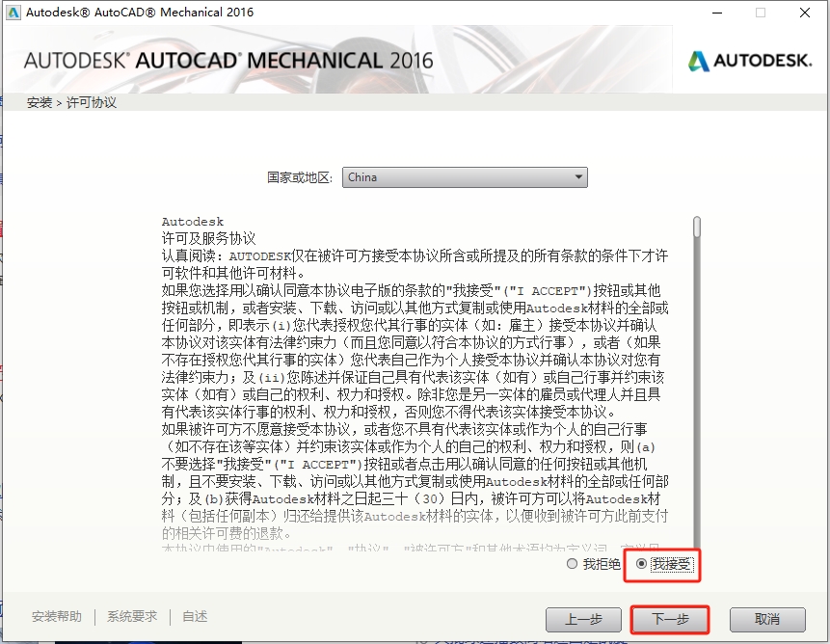Viewport: 830px width, 644px height.
Task: Click the AUTOCAD MECHANICAL 2016 banner title
Action: coord(228,61)
